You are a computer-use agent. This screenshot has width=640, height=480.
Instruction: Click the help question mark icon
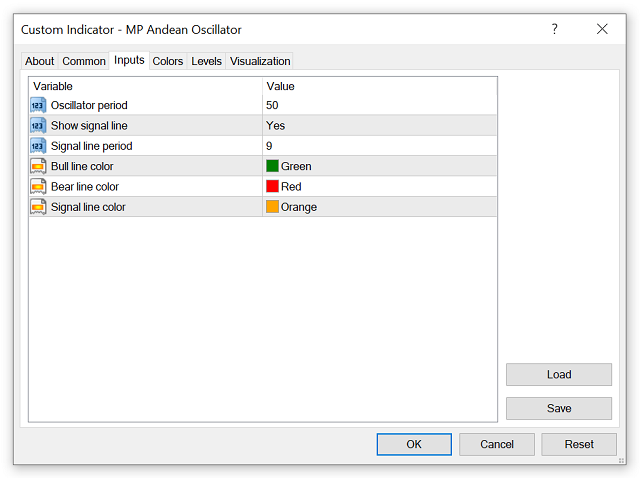pos(555,29)
